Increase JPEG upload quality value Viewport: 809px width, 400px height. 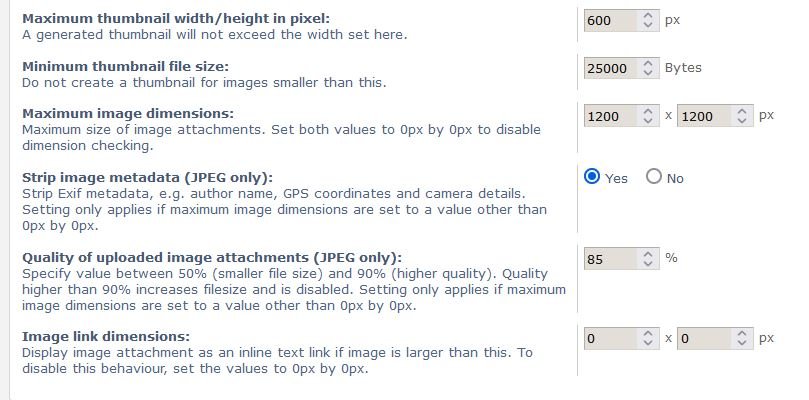pyautogui.click(x=647, y=253)
